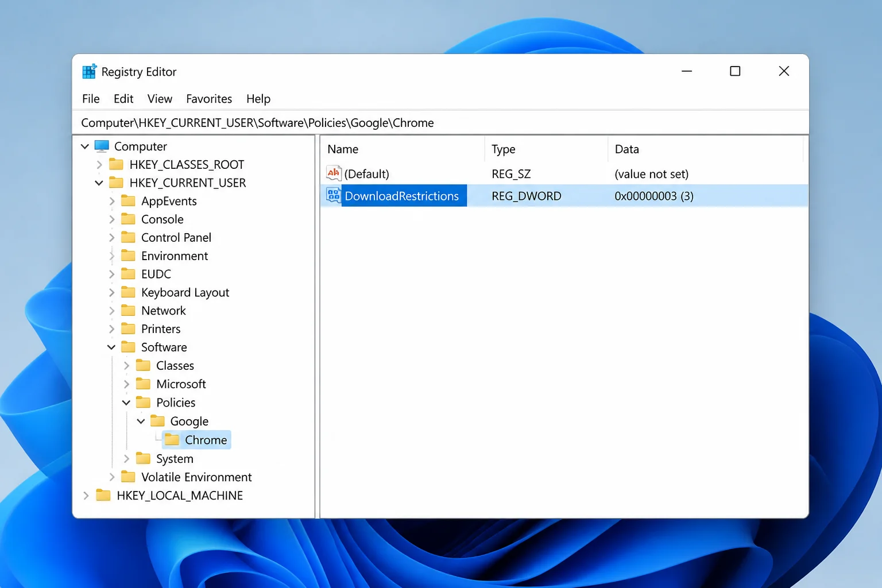Click the registry path address bar
The width and height of the screenshot is (882, 588).
pos(440,122)
